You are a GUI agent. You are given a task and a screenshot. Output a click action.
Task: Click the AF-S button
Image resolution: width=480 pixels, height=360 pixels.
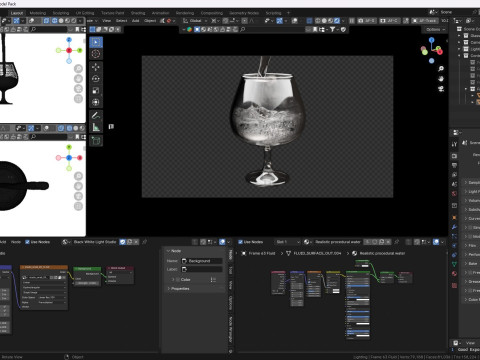(x=366, y=21)
